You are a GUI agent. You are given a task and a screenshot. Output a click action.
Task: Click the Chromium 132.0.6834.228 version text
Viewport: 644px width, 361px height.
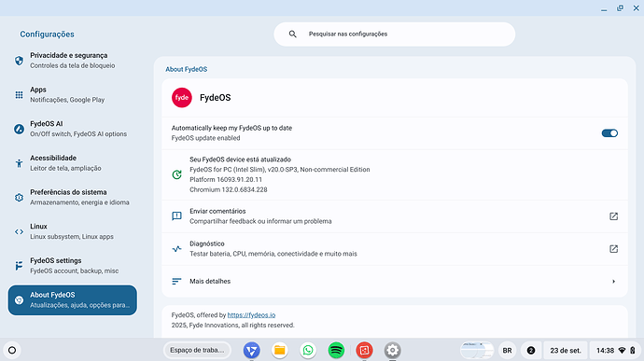point(229,189)
